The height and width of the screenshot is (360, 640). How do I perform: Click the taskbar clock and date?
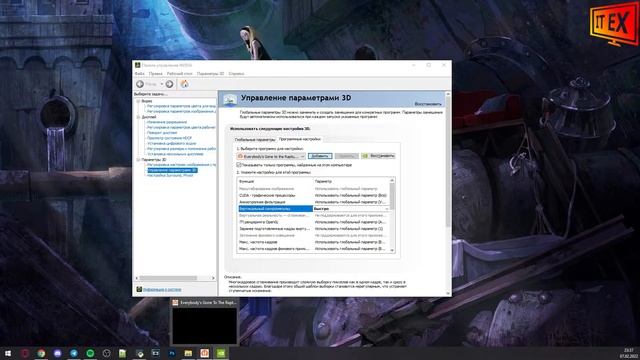(x=629, y=353)
